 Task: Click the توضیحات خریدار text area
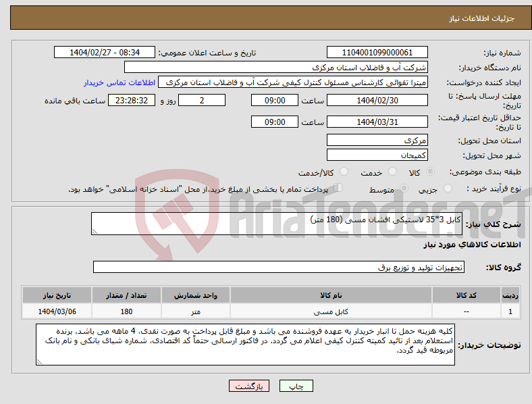pos(245,345)
